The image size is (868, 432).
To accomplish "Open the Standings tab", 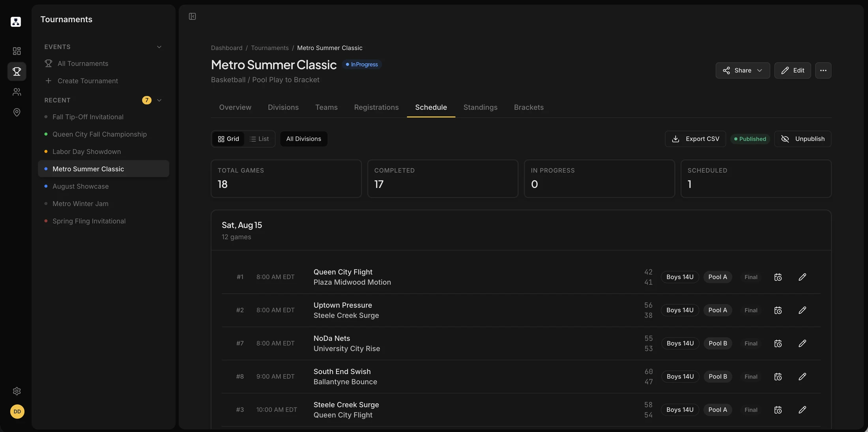I will click(480, 107).
